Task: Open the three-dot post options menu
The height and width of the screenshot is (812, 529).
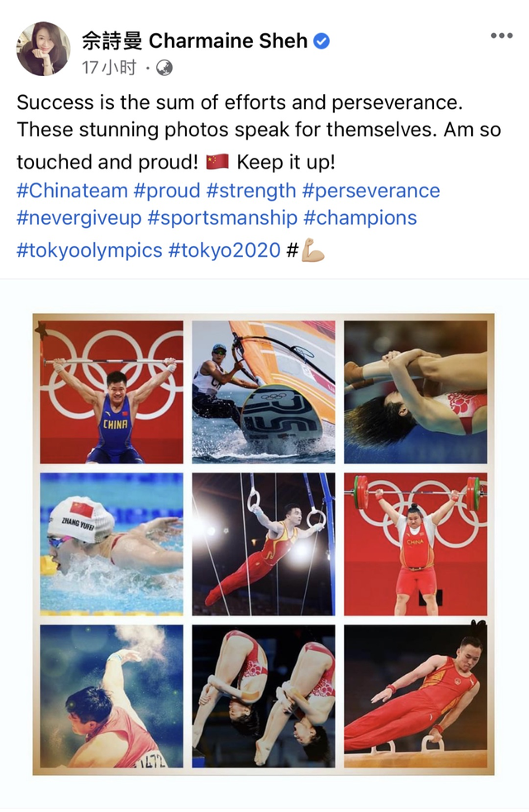Action: coord(501,36)
